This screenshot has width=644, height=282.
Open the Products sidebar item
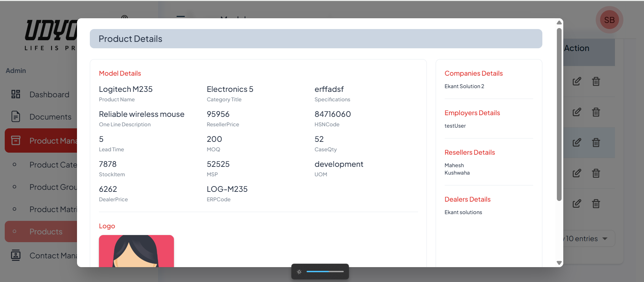pos(46,232)
